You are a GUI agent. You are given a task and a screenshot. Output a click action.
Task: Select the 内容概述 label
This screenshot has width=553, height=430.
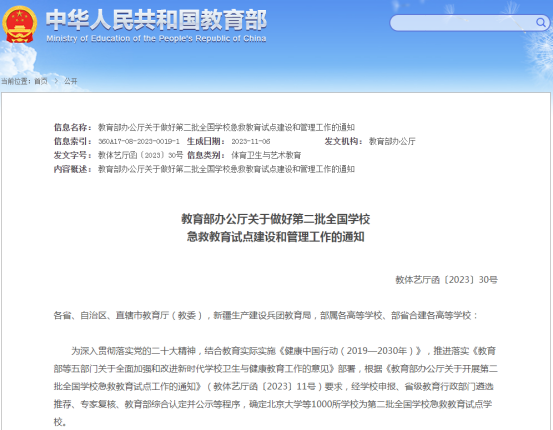(73, 169)
